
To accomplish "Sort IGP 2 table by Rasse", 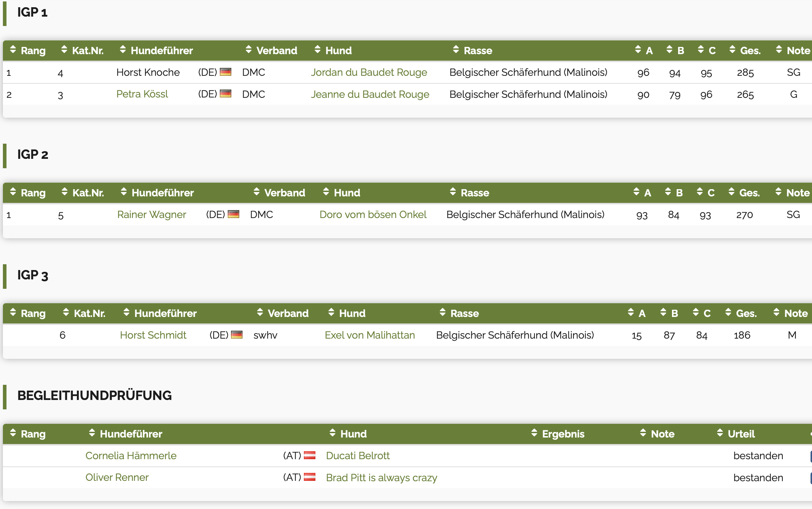I will 470,193.
